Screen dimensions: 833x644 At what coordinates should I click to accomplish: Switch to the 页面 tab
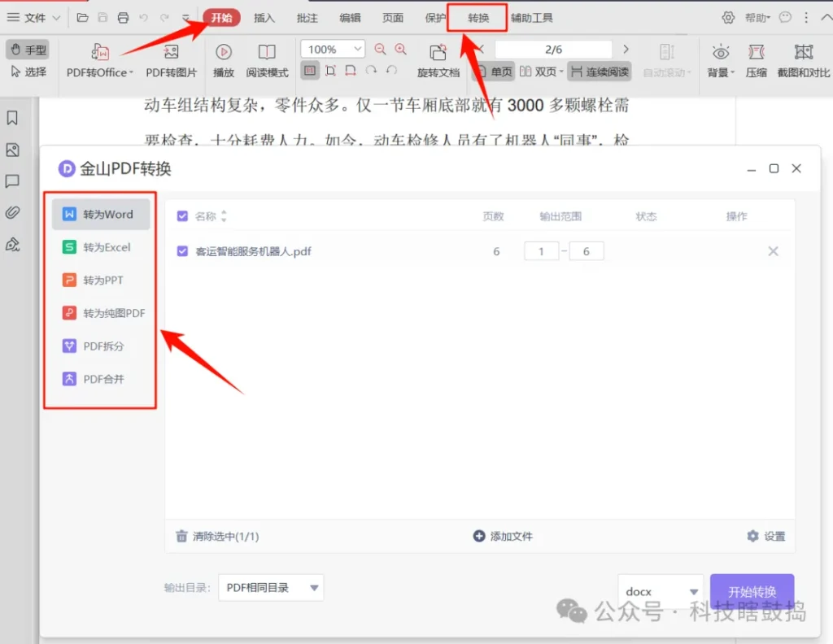click(x=393, y=18)
